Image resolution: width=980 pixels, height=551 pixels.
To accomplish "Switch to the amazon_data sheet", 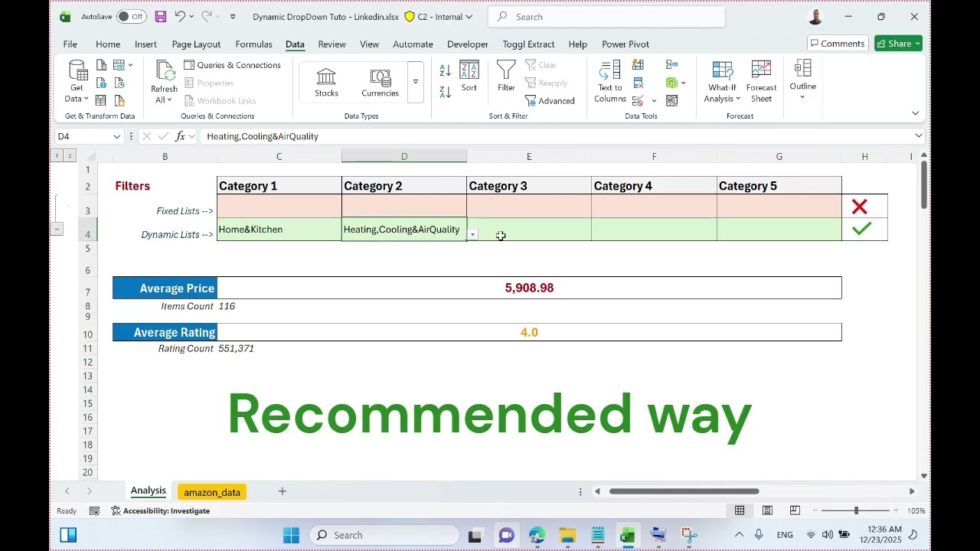I will click(212, 492).
